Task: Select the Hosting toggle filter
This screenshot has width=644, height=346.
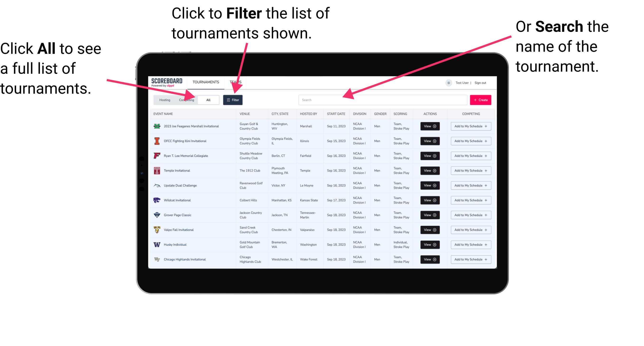Action: (x=163, y=100)
